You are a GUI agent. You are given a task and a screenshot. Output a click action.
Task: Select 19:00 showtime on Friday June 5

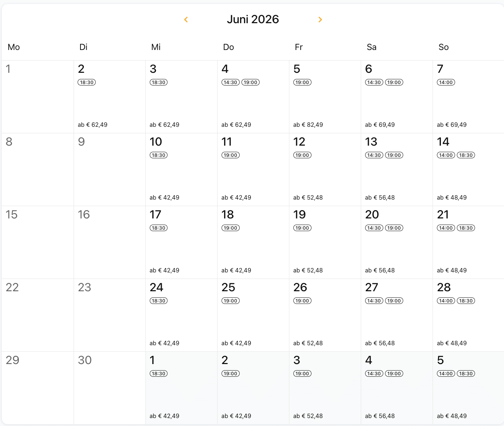coord(302,82)
